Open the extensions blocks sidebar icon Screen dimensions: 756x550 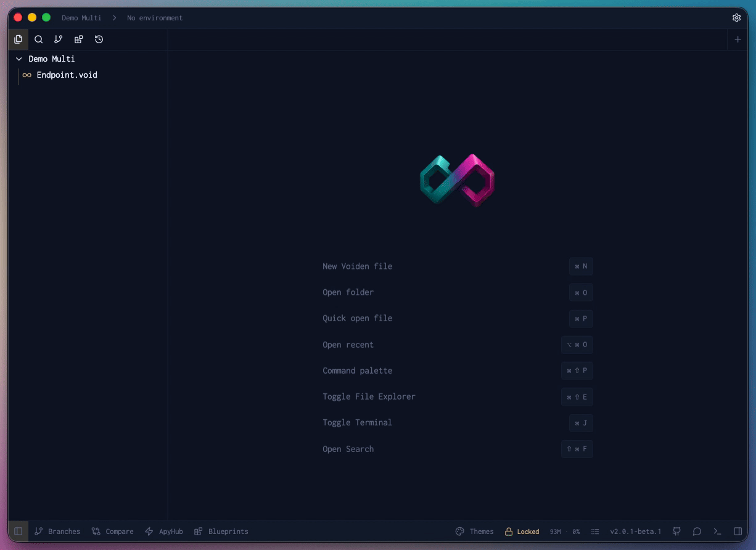pyautogui.click(x=78, y=39)
